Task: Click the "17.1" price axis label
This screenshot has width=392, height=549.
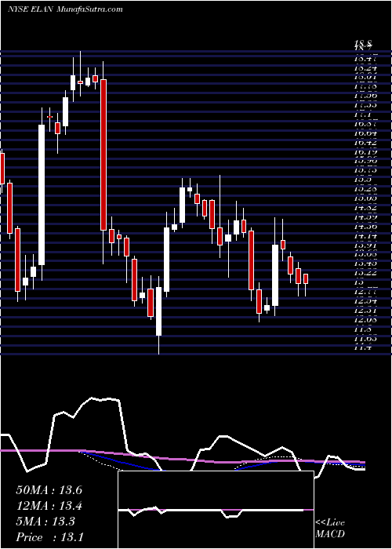Action: pyautogui.click(x=362, y=115)
